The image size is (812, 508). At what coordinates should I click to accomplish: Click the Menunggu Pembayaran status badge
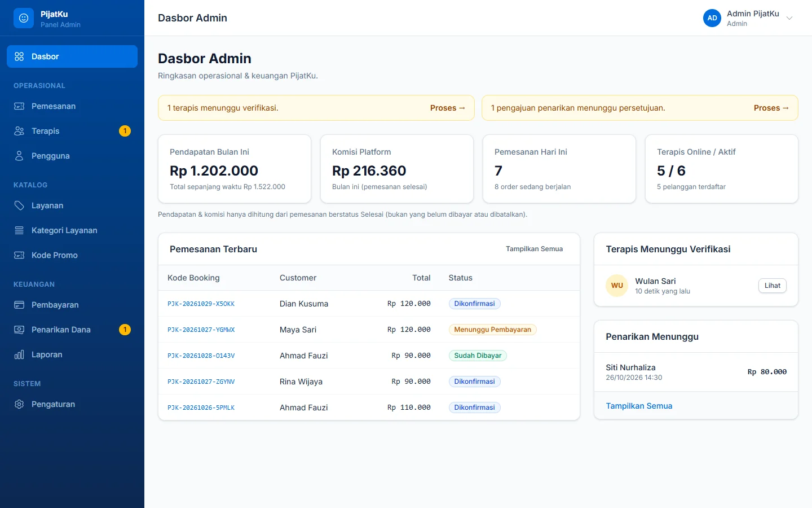[492, 330]
